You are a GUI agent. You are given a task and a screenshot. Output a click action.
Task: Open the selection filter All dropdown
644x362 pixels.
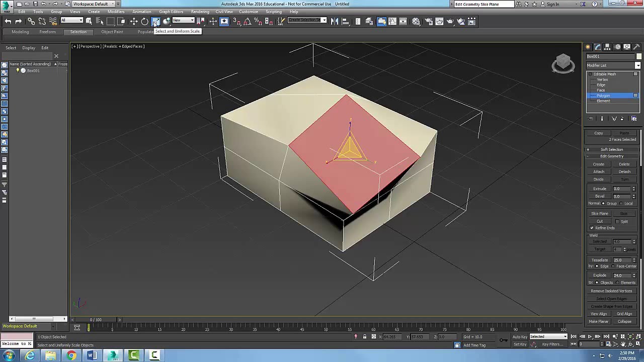pyautogui.click(x=71, y=21)
